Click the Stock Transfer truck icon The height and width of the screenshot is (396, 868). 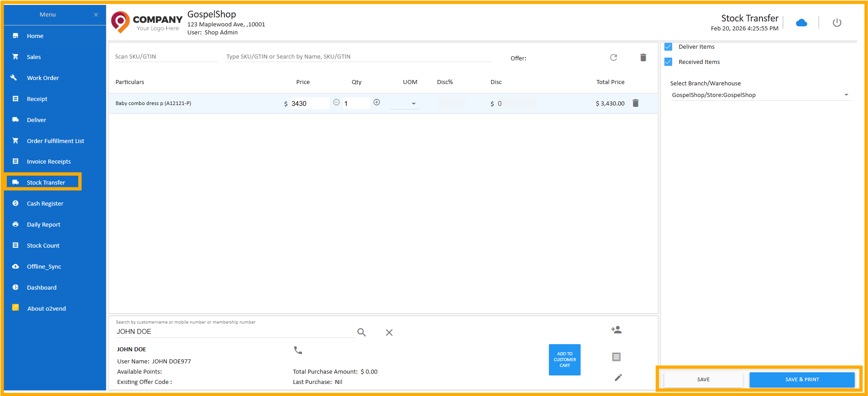pyautogui.click(x=16, y=182)
